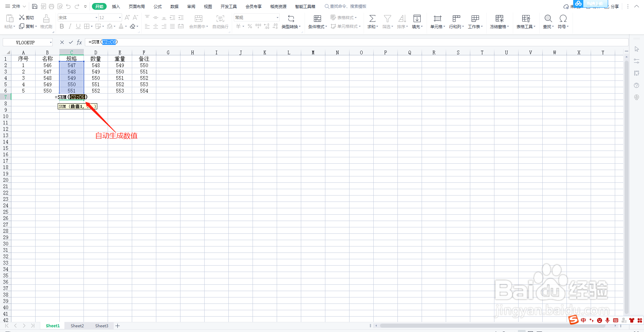Screen dimensions: 644x332
Task: Expand the Copy (复制) dropdown arrow
Action: pos(36,26)
